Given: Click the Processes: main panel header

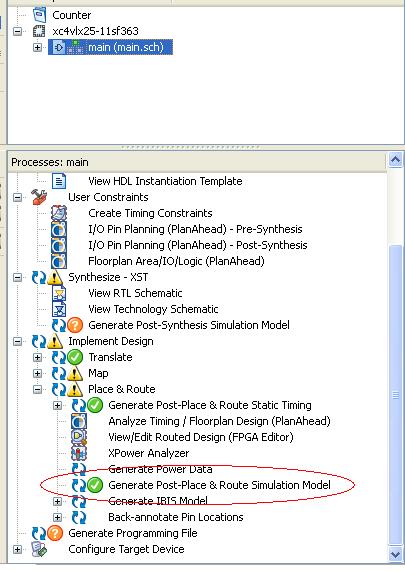Looking at the screenshot, I should (x=197, y=162).
